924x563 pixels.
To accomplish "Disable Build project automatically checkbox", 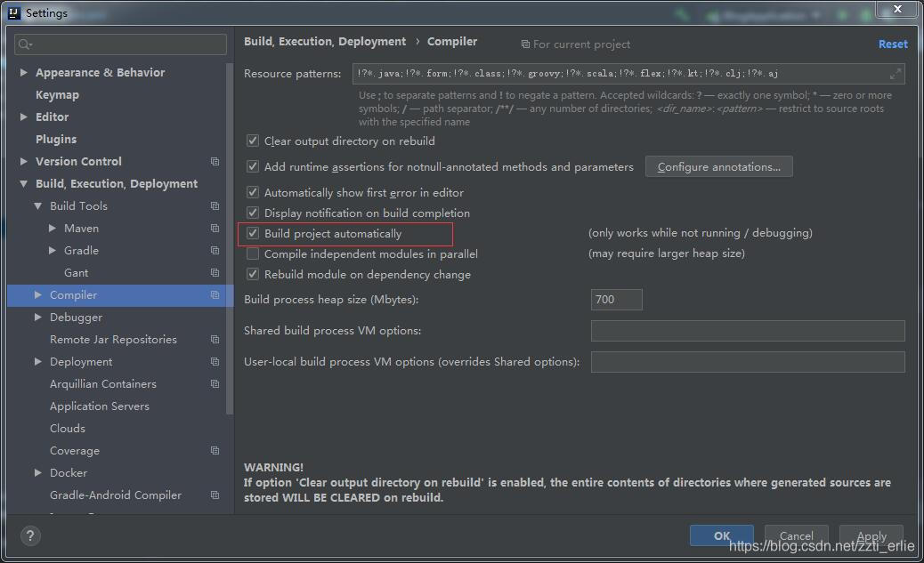I will 254,234.
